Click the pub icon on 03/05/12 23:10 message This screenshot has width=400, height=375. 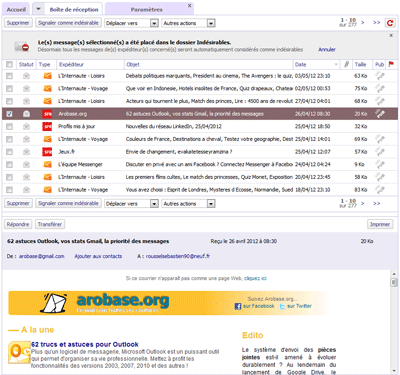point(380,76)
